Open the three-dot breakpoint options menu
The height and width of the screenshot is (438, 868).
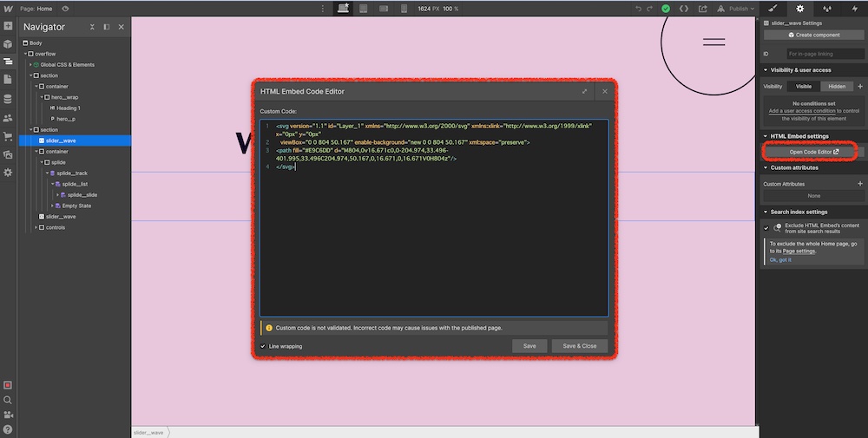tap(323, 9)
